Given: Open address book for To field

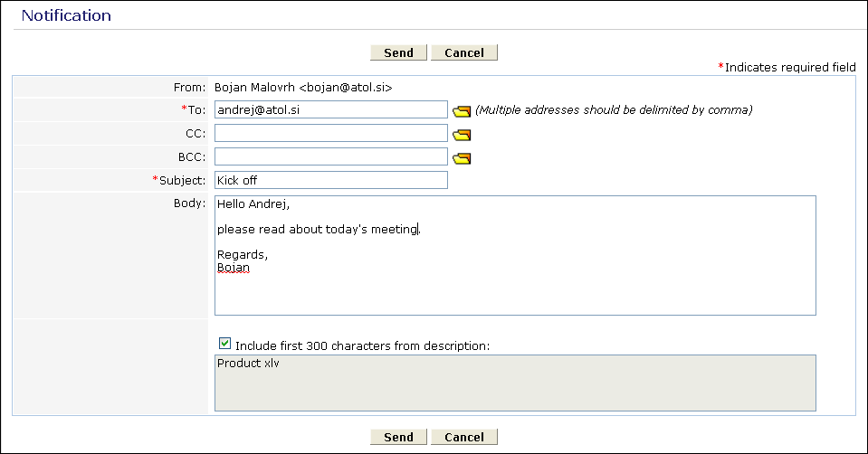Looking at the screenshot, I should pyautogui.click(x=462, y=111).
